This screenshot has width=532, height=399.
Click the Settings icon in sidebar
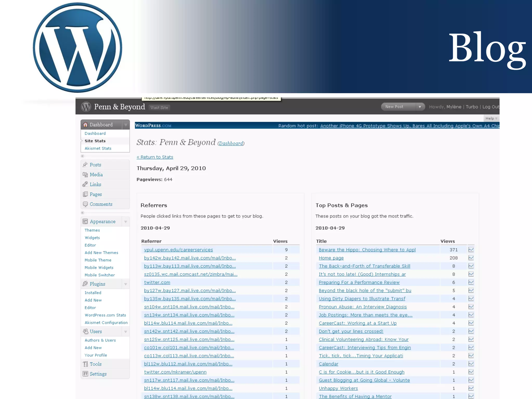[85, 374]
